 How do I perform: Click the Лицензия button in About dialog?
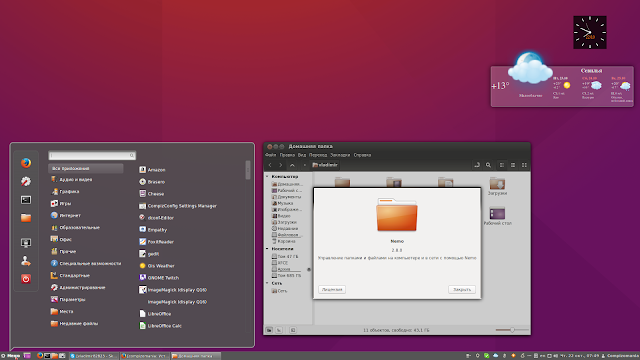pyautogui.click(x=332, y=289)
